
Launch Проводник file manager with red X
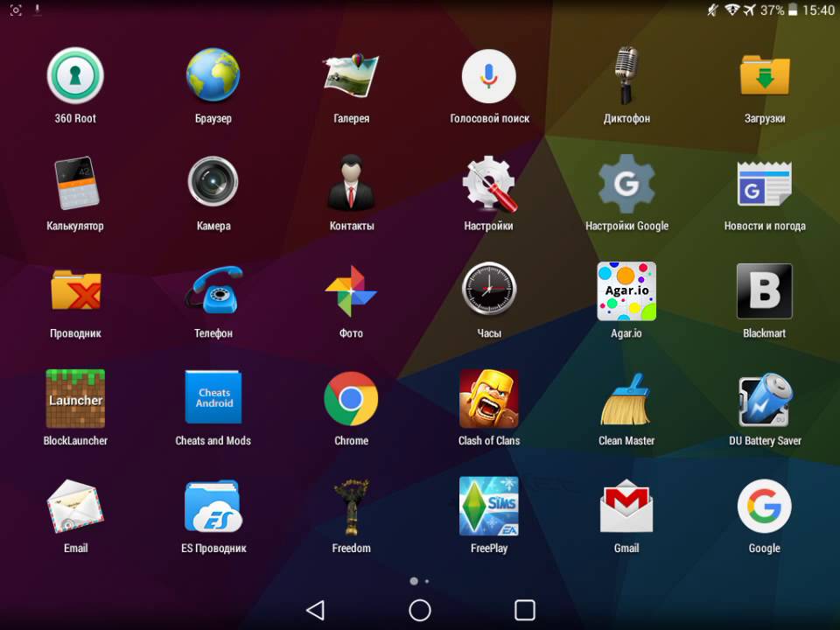coord(75,290)
